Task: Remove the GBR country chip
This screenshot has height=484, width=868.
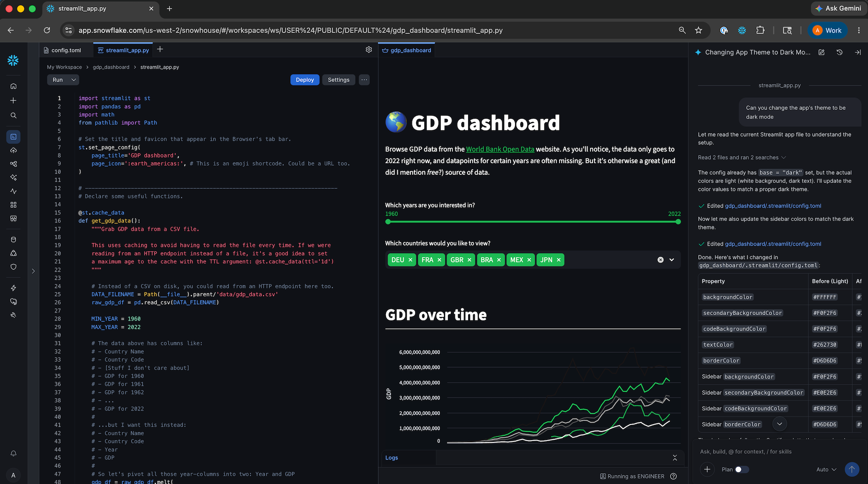Action: [469, 260]
